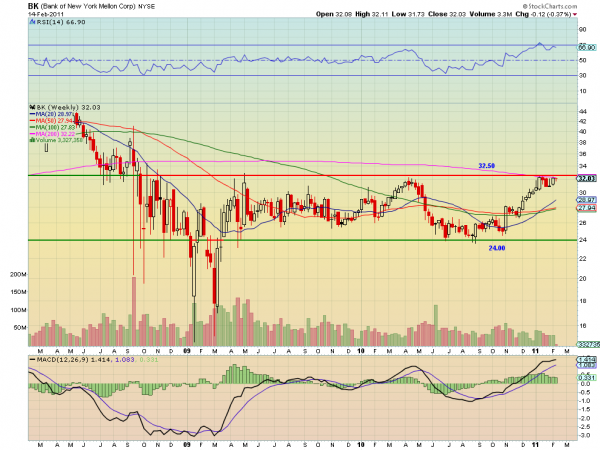Select the red MA(50) legend color line
Screen dimensions: 600x450
(x=33, y=121)
